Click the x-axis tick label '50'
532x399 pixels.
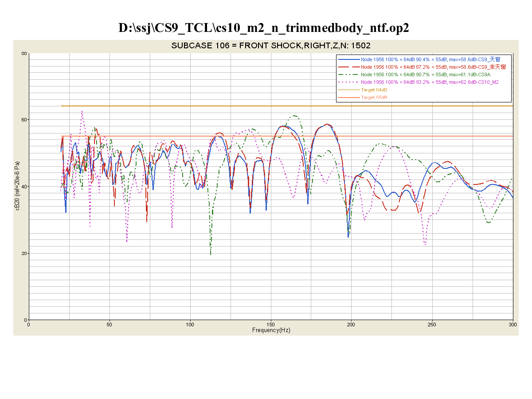point(110,325)
